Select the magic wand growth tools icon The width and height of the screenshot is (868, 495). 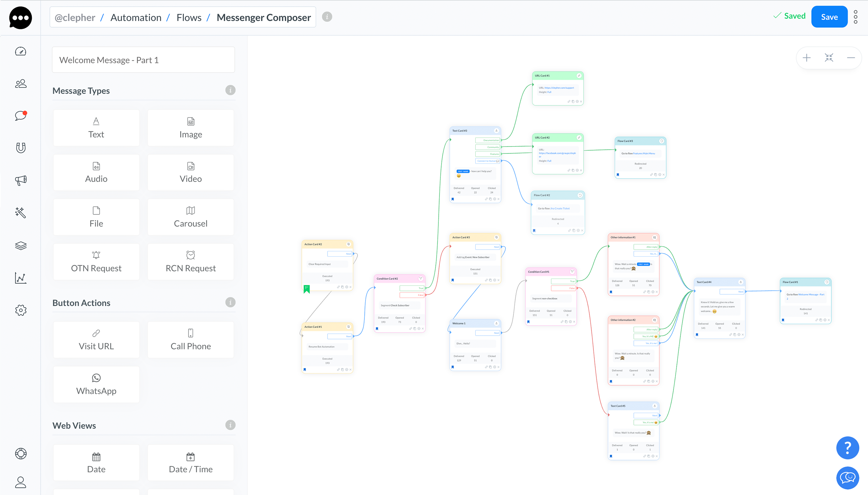[x=20, y=213]
